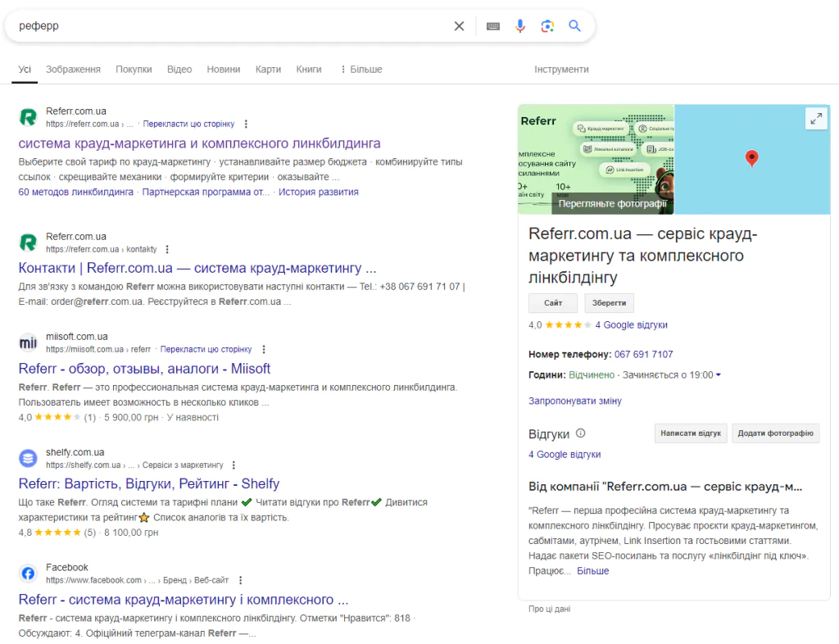Click the shelfy.com.ua favicon
839x644 pixels.
click(x=28, y=458)
